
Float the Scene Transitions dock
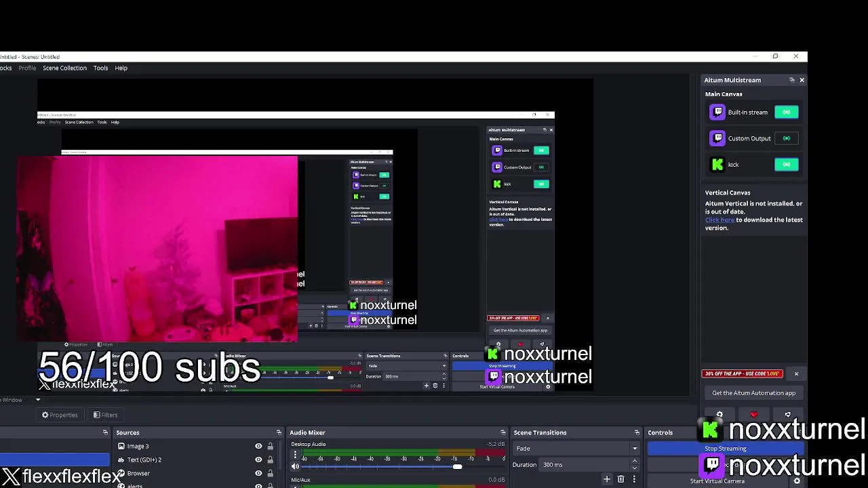637,432
